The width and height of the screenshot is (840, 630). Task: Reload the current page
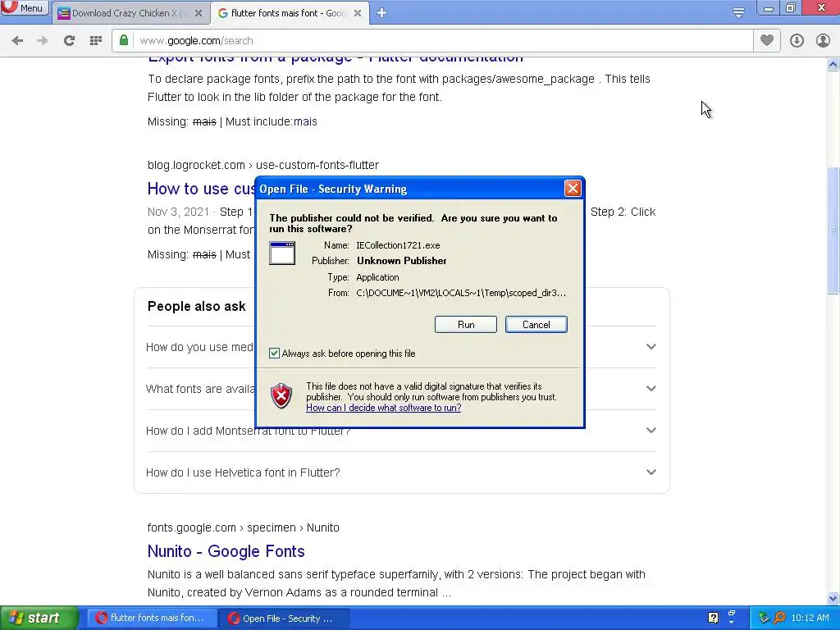pos(69,41)
